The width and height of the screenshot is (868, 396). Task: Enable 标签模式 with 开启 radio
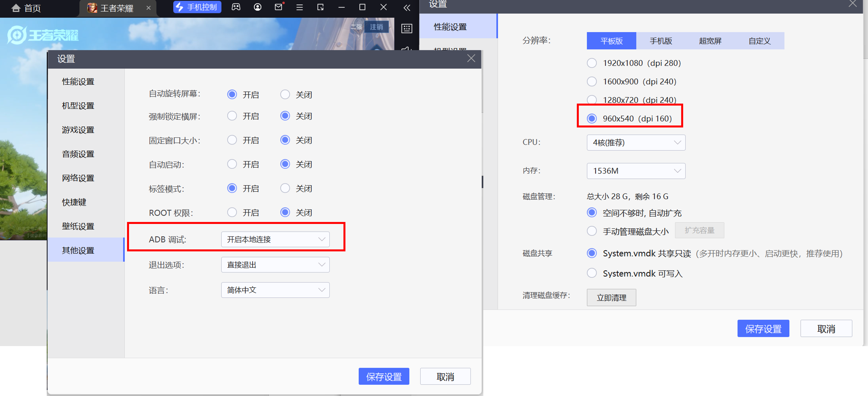[x=232, y=188]
